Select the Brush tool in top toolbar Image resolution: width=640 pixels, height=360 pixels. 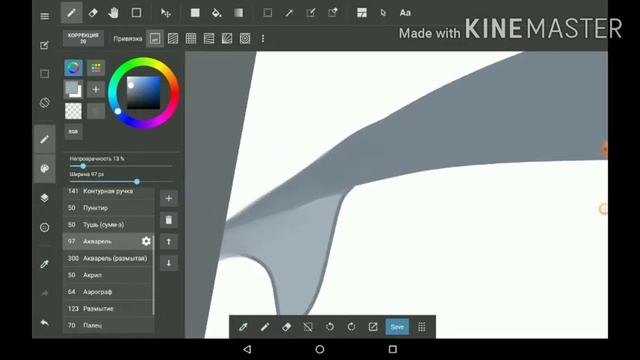pyautogui.click(x=71, y=13)
